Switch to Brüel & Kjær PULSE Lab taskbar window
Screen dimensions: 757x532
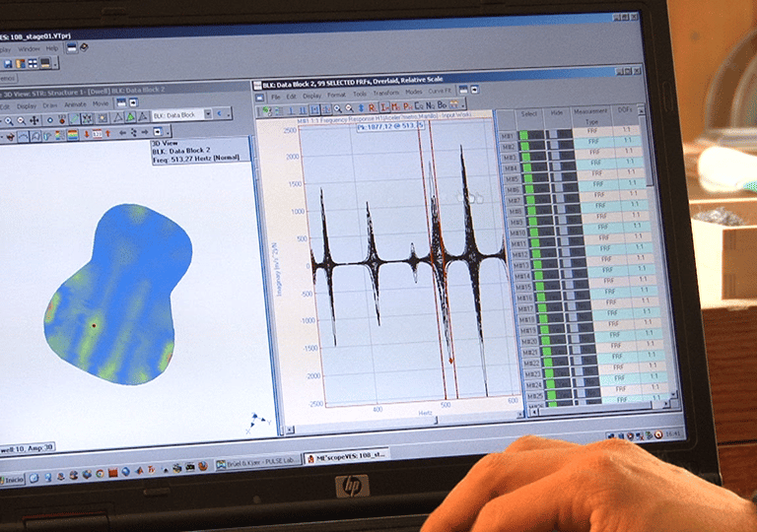click(257, 462)
